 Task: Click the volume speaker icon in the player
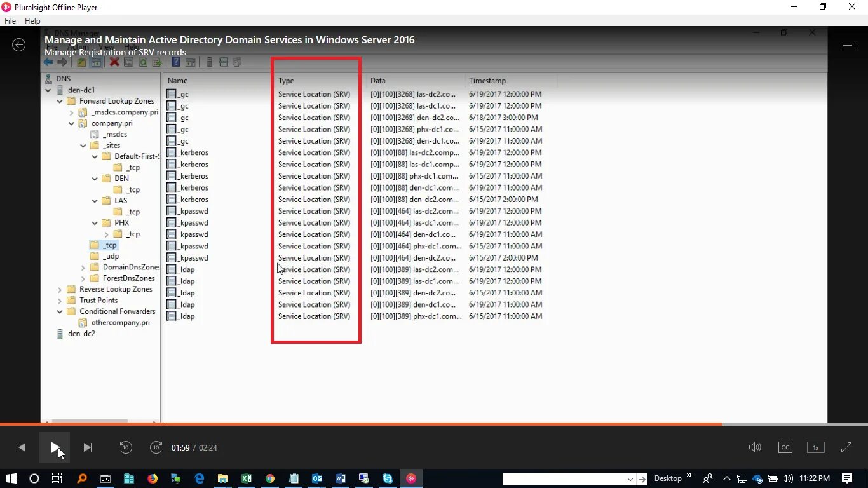(x=755, y=447)
